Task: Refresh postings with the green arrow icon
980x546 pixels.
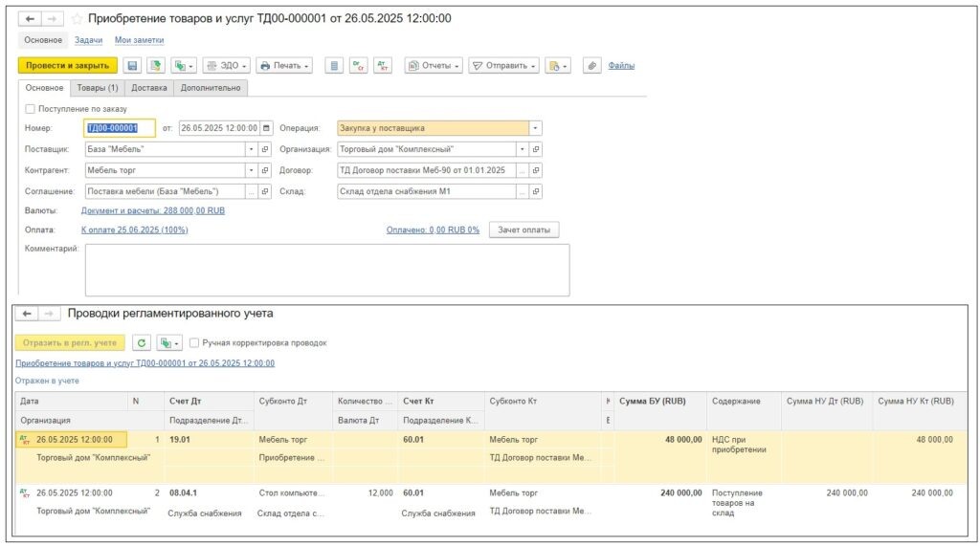Action: (142, 343)
